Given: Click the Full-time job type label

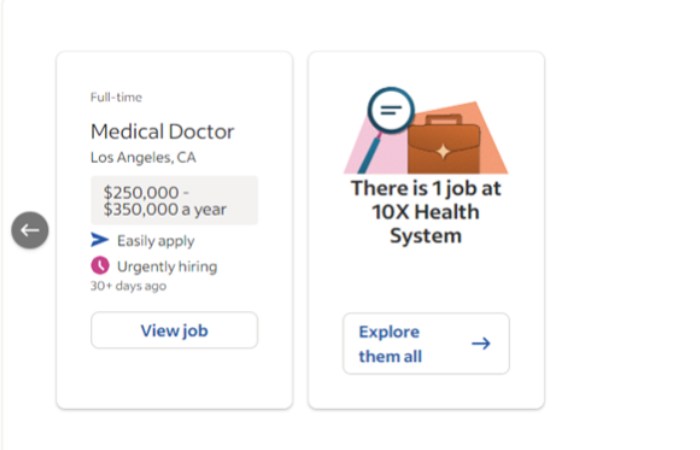Looking at the screenshot, I should point(116,97).
